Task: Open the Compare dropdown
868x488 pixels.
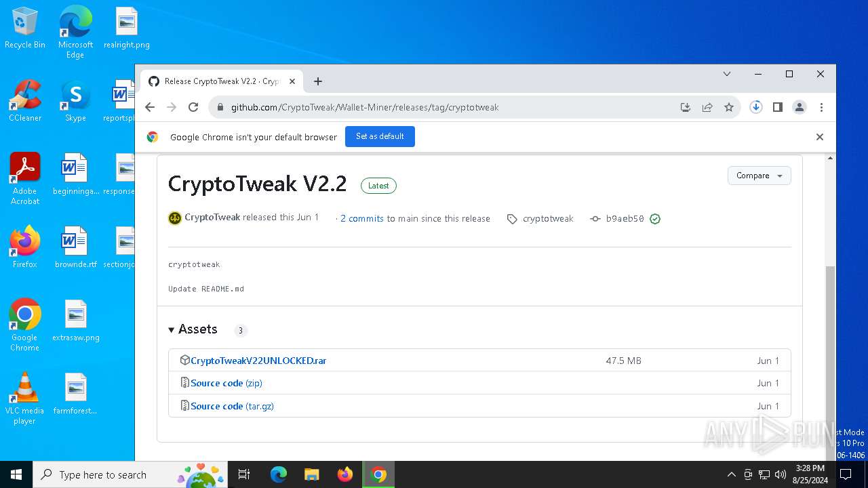Action: pyautogui.click(x=759, y=176)
